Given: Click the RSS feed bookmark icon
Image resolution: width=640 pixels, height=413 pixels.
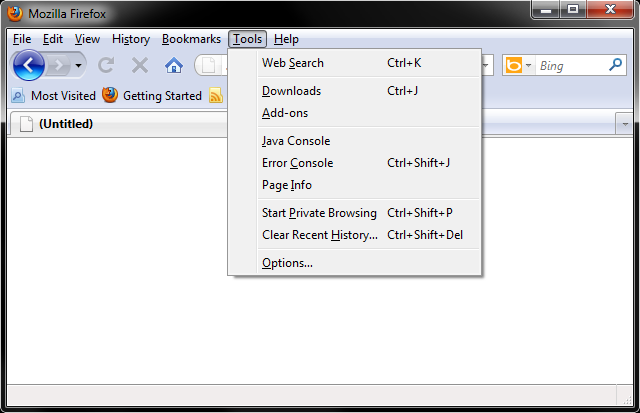Looking at the screenshot, I should tap(216, 96).
